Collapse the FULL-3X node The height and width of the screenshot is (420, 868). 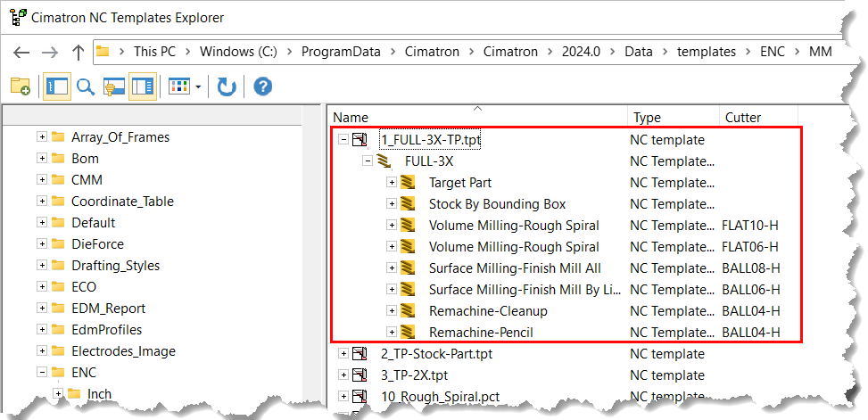pyautogui.click(x=367, y=161)
